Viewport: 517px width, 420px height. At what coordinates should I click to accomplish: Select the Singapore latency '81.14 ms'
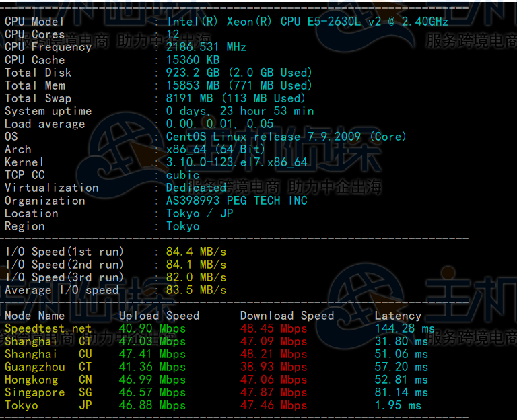point(401,392)
